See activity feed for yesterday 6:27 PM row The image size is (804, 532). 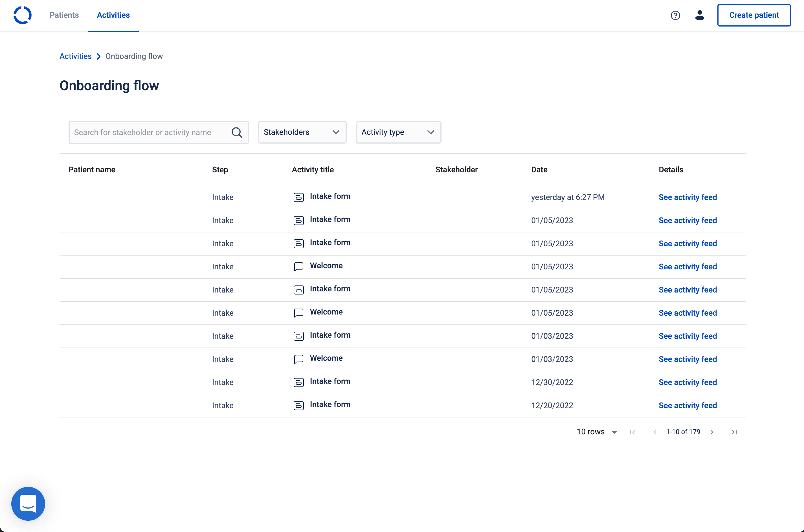pos(688,197)
